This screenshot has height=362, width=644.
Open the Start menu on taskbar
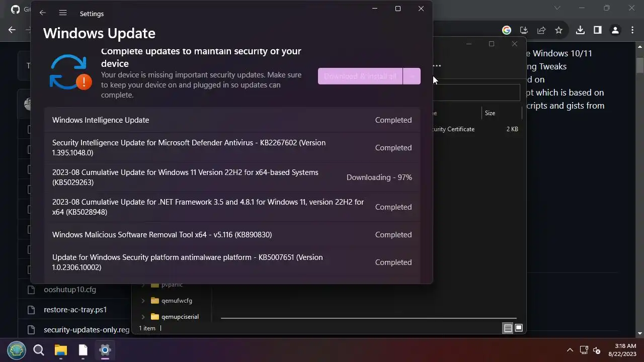[x=17, y=350]
